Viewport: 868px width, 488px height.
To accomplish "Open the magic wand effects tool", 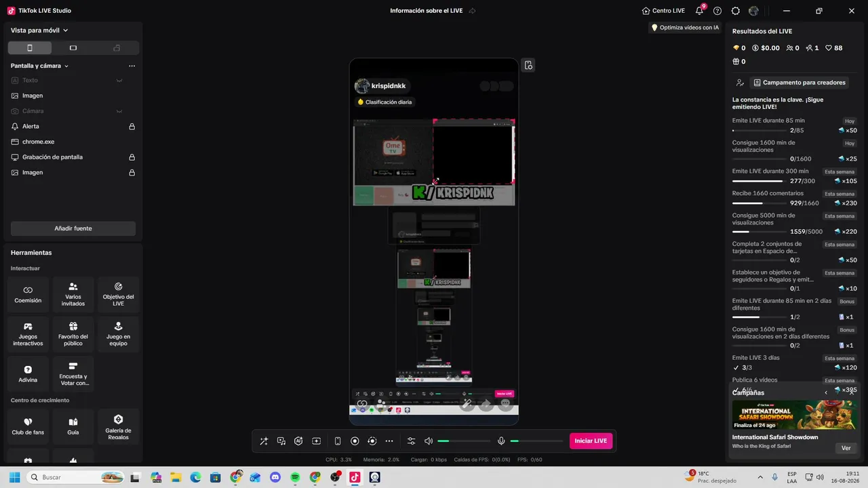I will (x=264, y=441).
